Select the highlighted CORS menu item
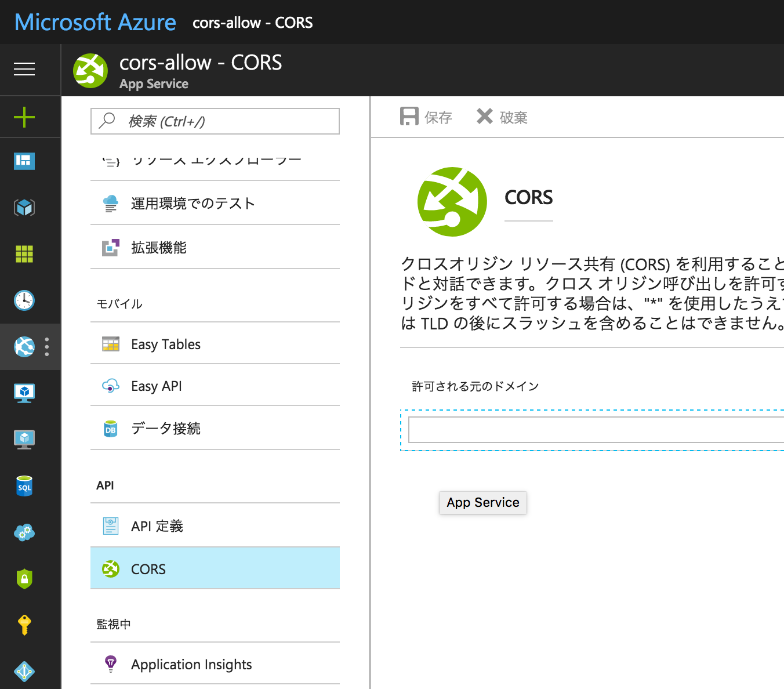Image resolution: width=784 pixels, height=689 pixels. tap(215, 568)
